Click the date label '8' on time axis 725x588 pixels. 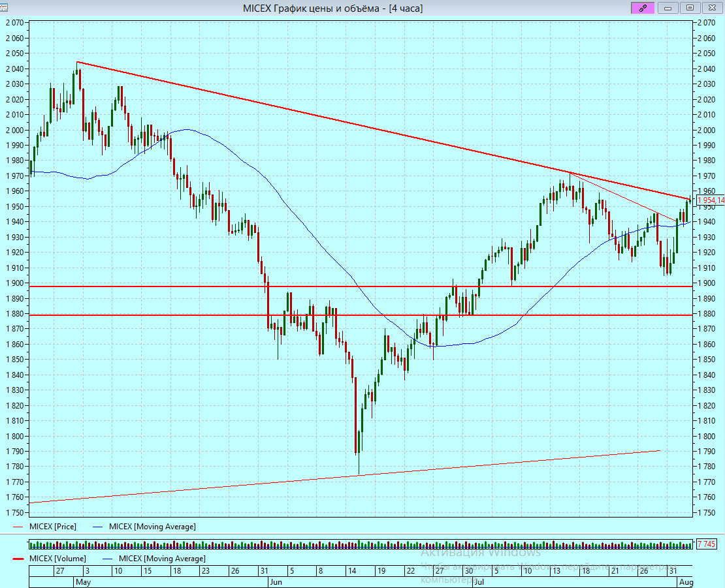click(321, 571)
